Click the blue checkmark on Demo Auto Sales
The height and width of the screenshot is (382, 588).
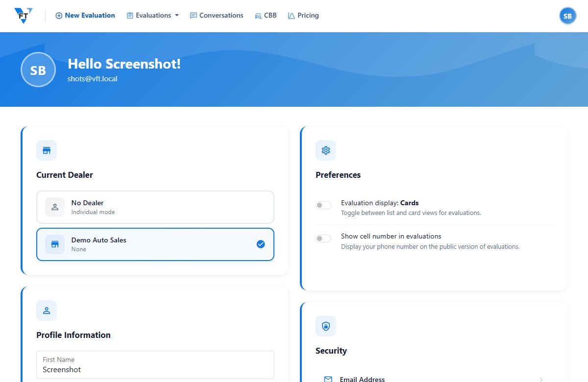point(261,244)
